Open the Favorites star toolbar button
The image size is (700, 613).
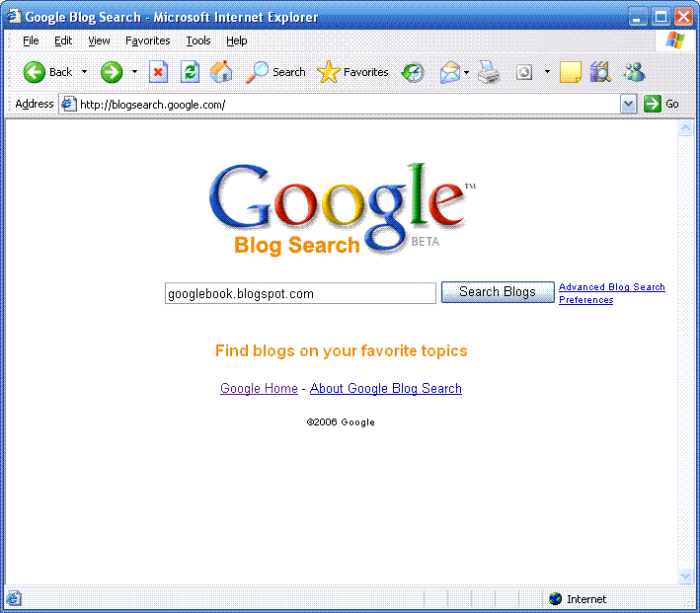pyautogui.click(x=352, y=72)
